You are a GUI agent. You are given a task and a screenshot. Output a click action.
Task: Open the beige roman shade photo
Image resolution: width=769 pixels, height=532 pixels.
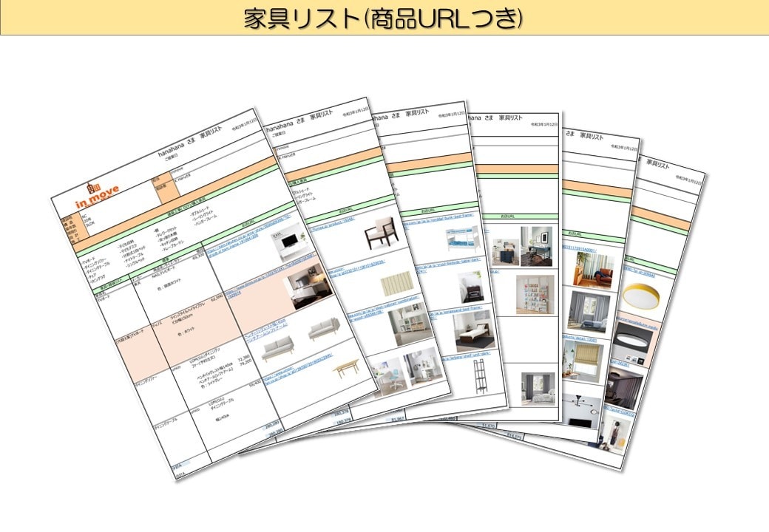click(583, 361)
